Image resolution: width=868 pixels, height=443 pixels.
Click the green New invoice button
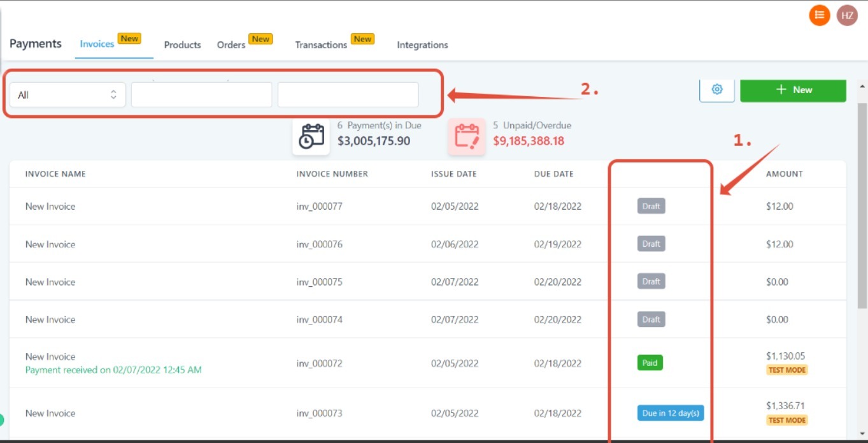pyautogui.click(x=793, y=90)
